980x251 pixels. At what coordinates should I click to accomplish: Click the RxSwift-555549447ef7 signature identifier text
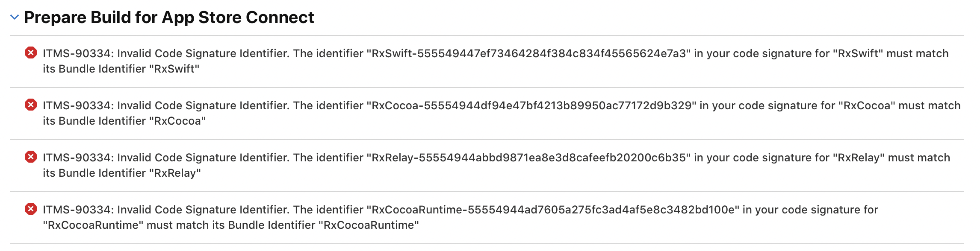pyautogui.click(x=528, y=53)
